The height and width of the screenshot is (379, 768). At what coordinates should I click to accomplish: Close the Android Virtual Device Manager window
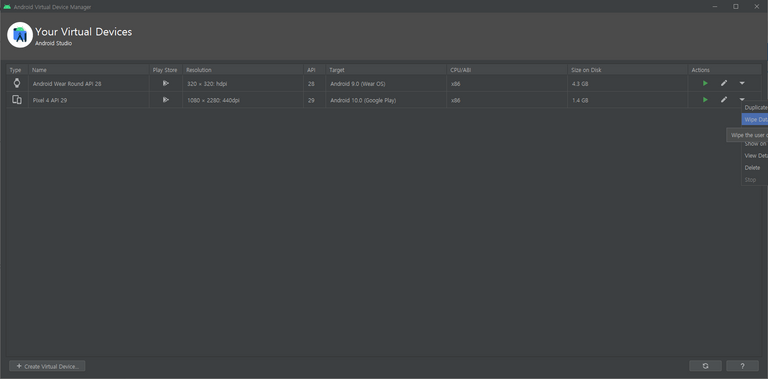click(x=757, y=6)
